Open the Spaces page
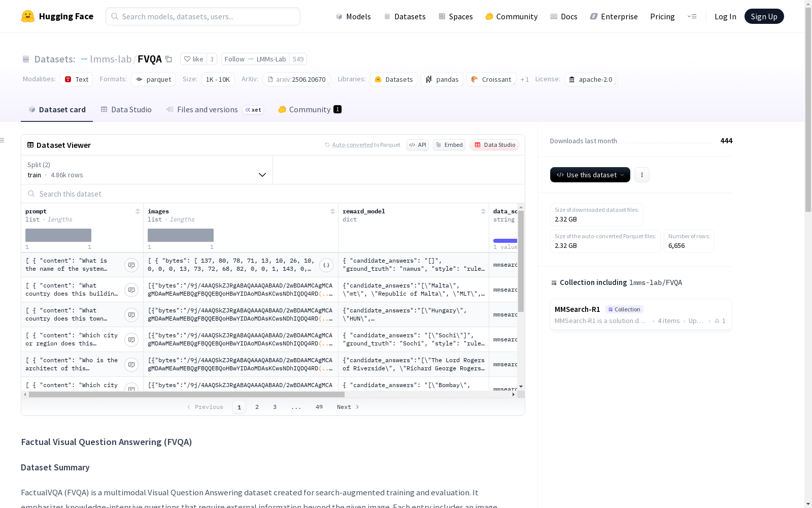812x508 pixels. click(456, 16)
